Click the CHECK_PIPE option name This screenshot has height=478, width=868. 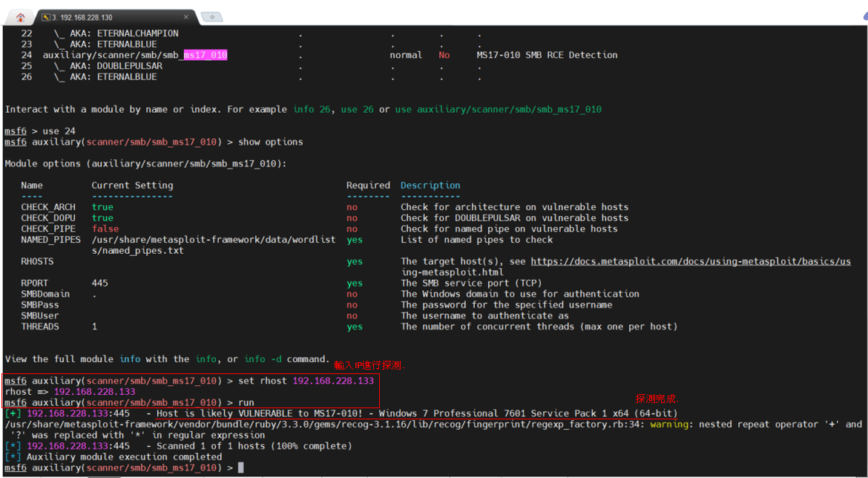(48, 229)
